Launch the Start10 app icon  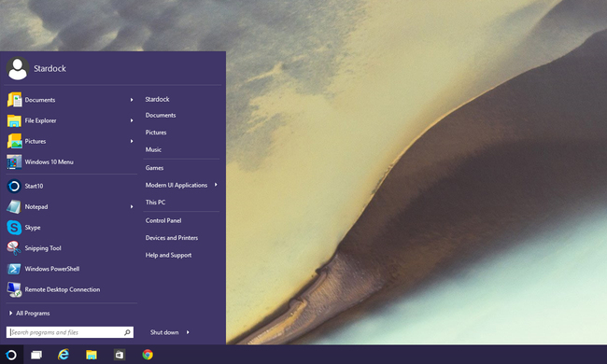coord(14,186)
